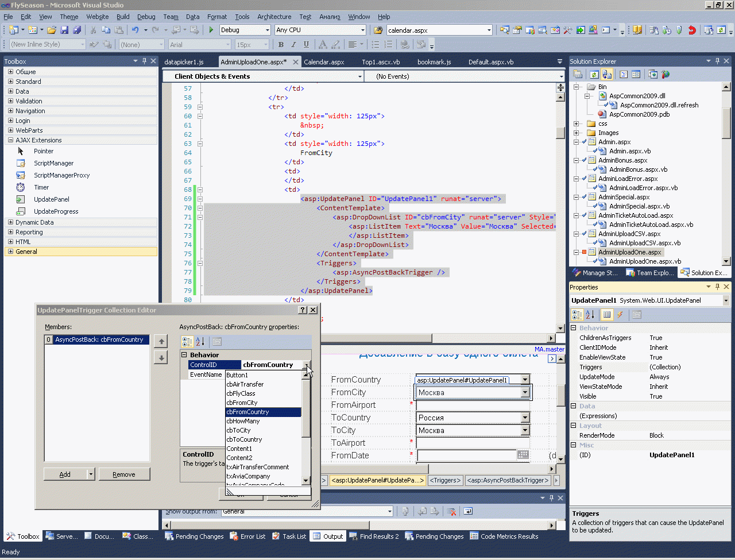Toggle Bold formatting button

[281, 44]
